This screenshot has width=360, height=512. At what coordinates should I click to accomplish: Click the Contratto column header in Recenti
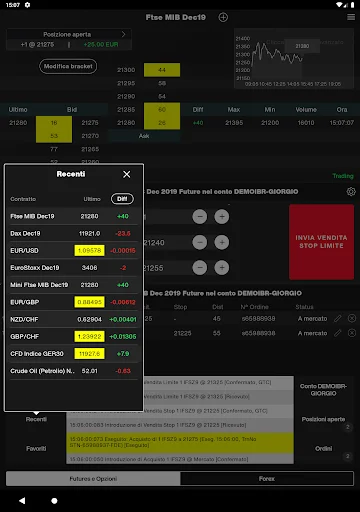[x=23, y=199]
